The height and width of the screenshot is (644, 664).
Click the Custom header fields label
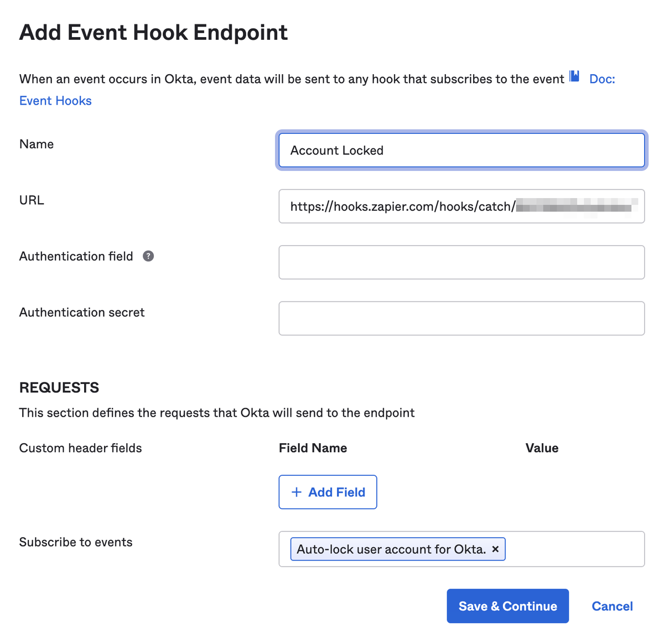click(81, 448)
